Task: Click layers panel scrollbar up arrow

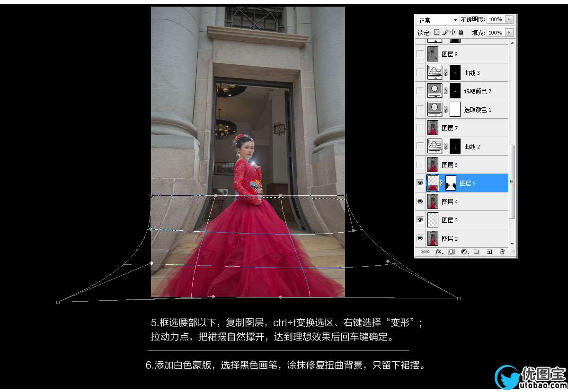Action: click(512, 43)
